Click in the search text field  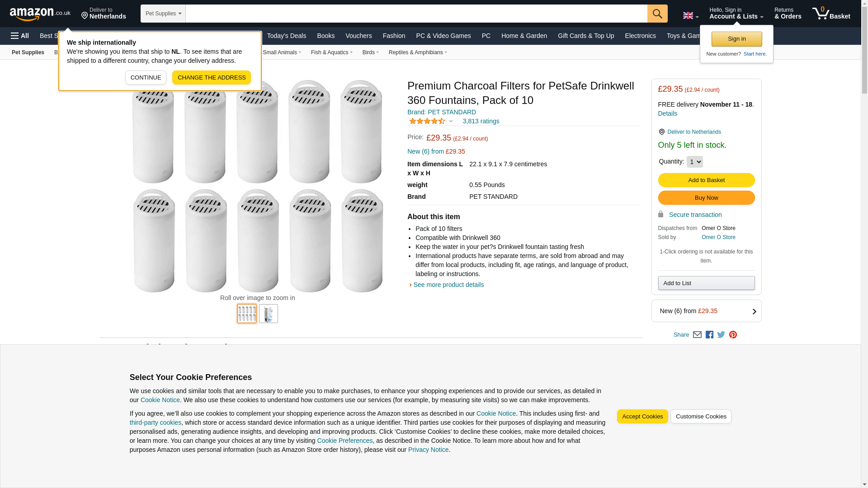click(x=416, y=14)
